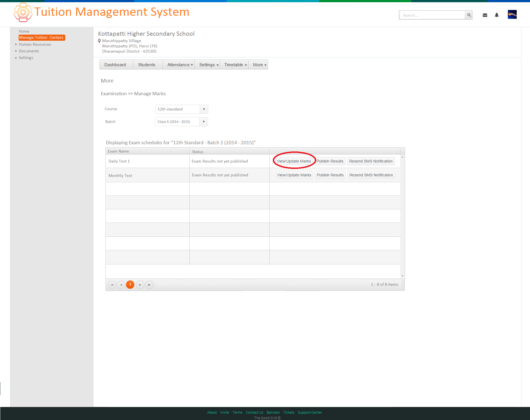Select page 1 in the pager
The width and height of the screenshot is (530, 420).
pyautogui.click(x=130, y=285)
